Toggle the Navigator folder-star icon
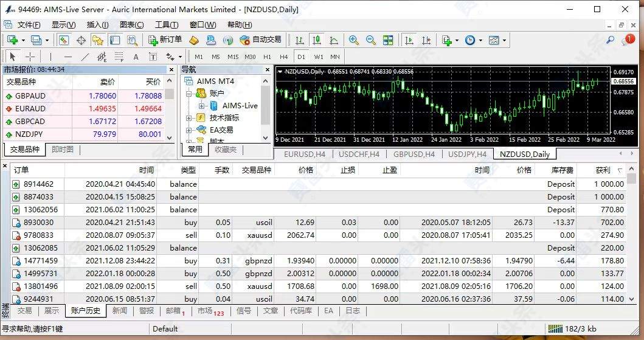Viewport: 644px width, 340px height. (x=98, y=40)
